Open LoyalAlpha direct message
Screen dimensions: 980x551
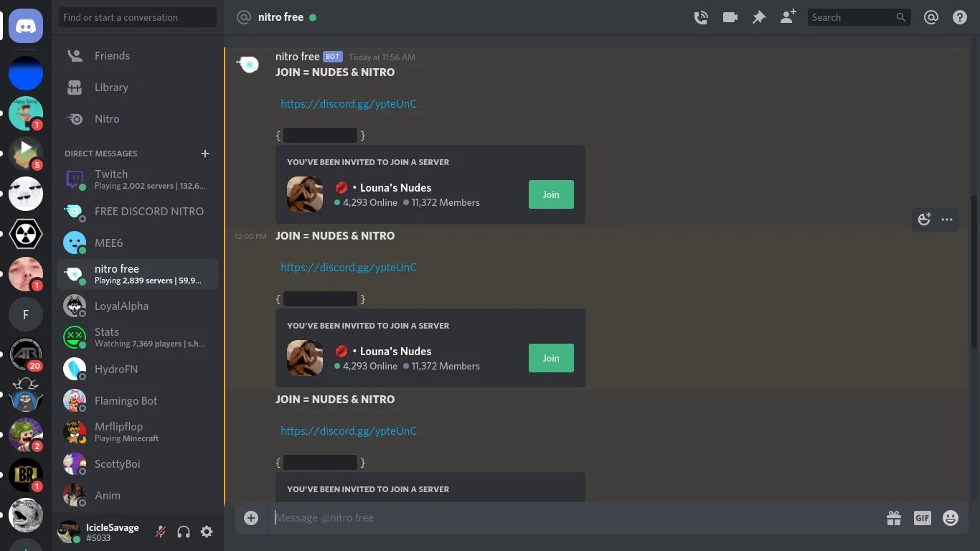click(x=138, y=306)
